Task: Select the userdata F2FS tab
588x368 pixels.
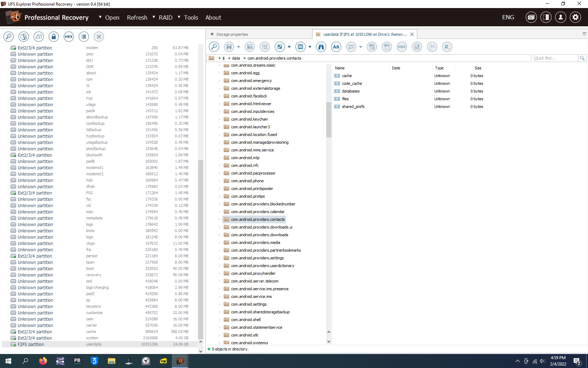Action: click(365, 34)
